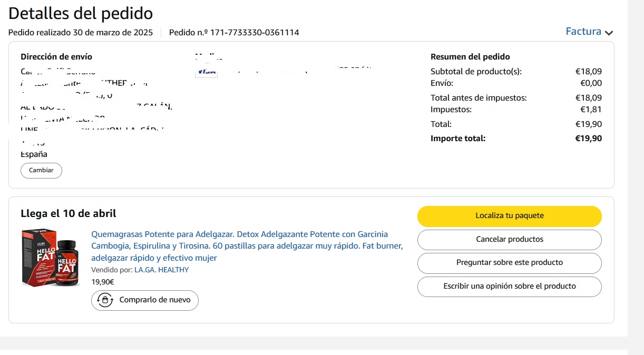Click the Importe total amount
This screenshot has height=355, width=644.
point(588,139)
